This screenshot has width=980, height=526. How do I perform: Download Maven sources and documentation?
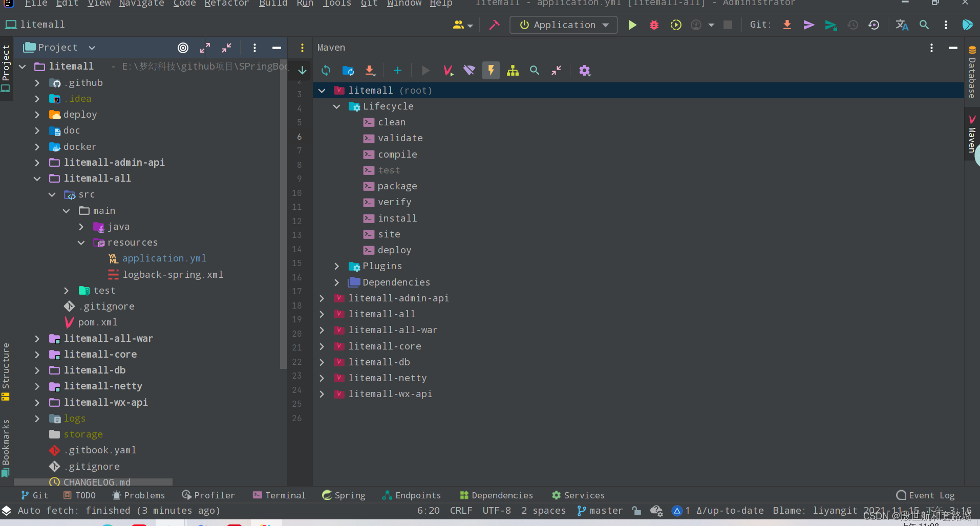pos(370,71)
